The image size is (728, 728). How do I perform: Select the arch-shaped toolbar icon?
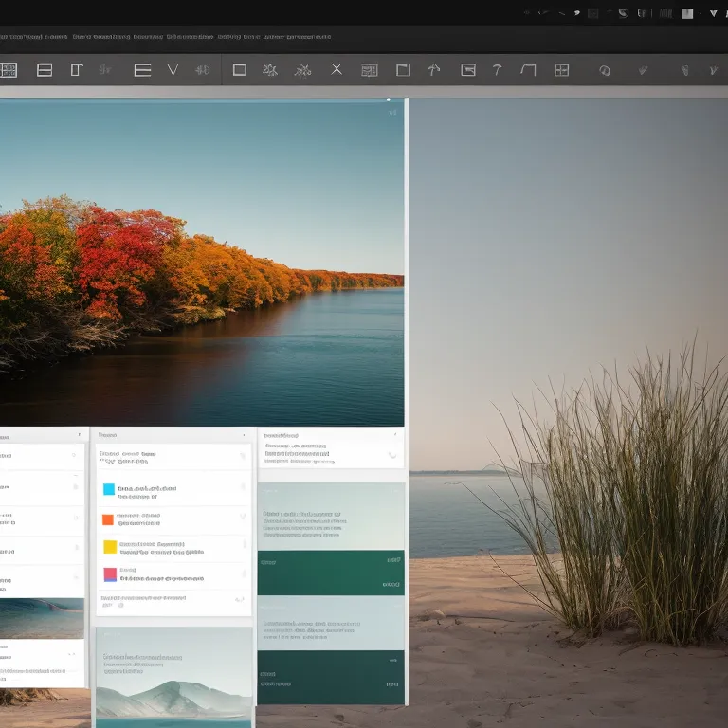coord(529,69)
